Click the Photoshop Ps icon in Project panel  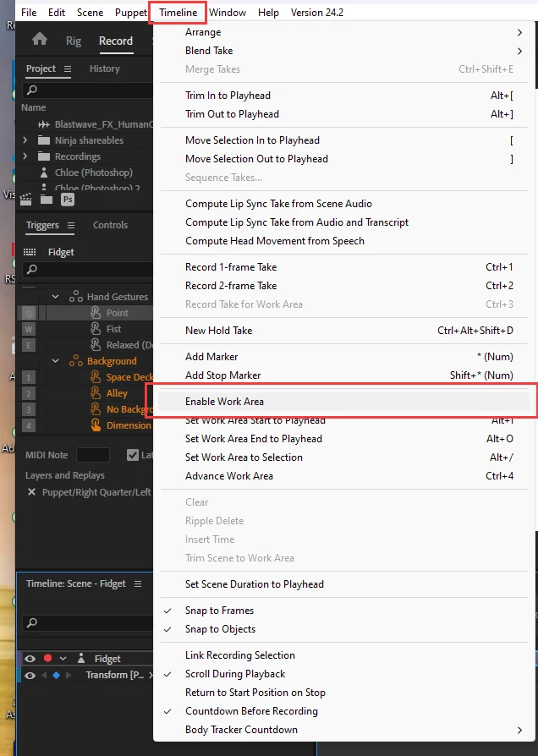[68, 199]
